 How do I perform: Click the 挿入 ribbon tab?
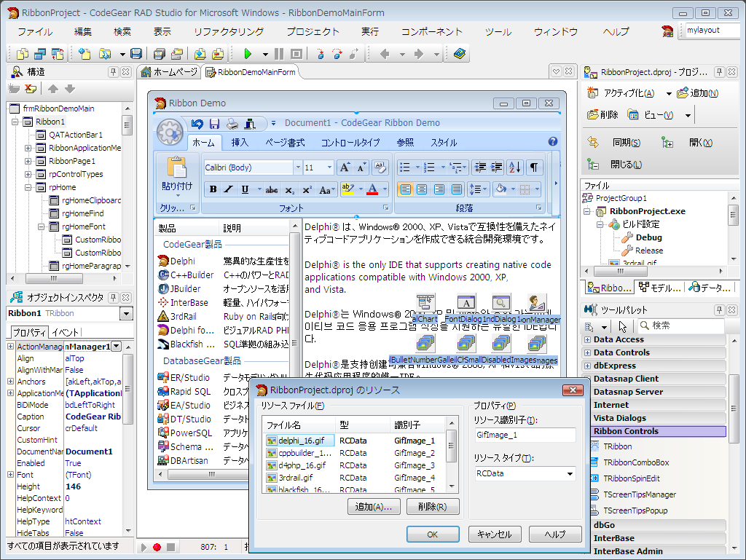point(240,142)
